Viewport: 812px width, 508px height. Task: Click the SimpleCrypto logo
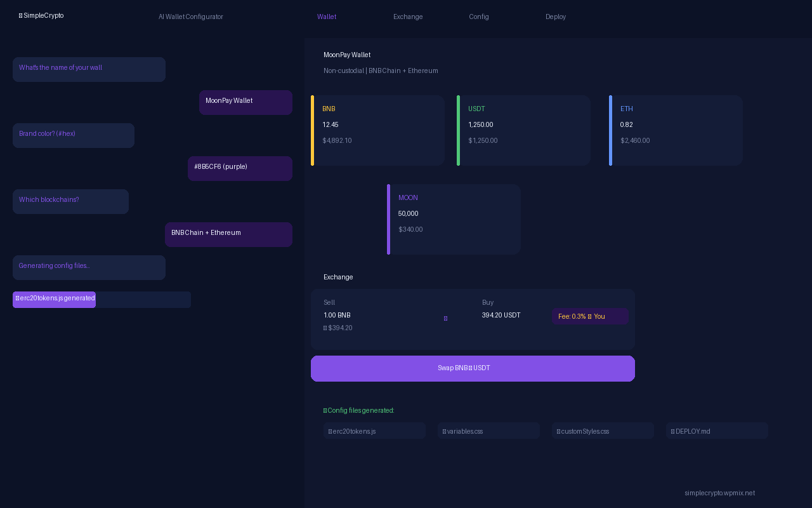point(41,16)
